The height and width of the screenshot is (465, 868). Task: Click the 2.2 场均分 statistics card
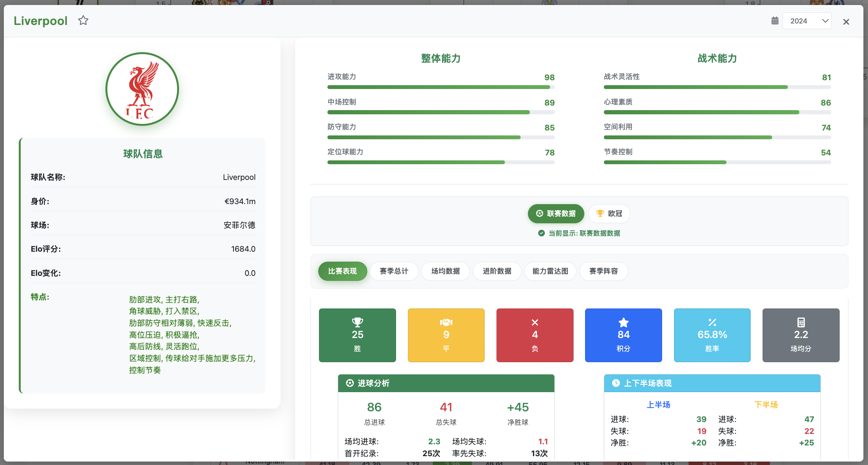coord(801,335)
